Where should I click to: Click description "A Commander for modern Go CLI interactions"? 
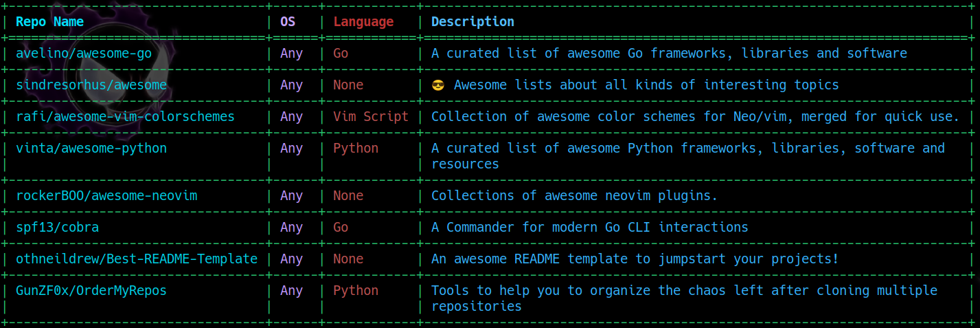pos(589,227)
